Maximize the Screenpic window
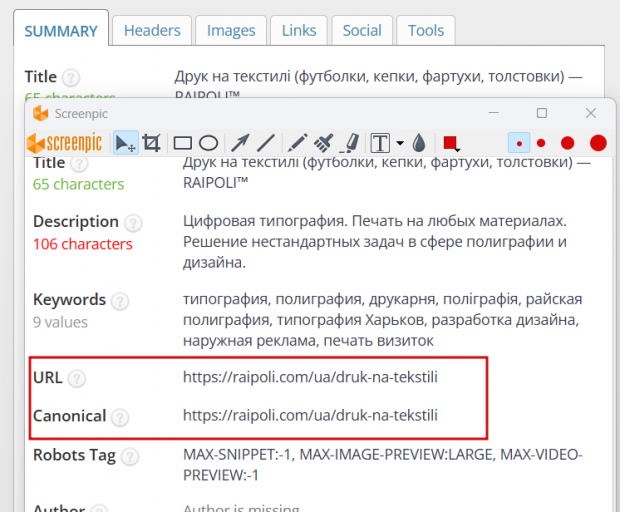This screenshot has width=620, height=512. point(542,113)
